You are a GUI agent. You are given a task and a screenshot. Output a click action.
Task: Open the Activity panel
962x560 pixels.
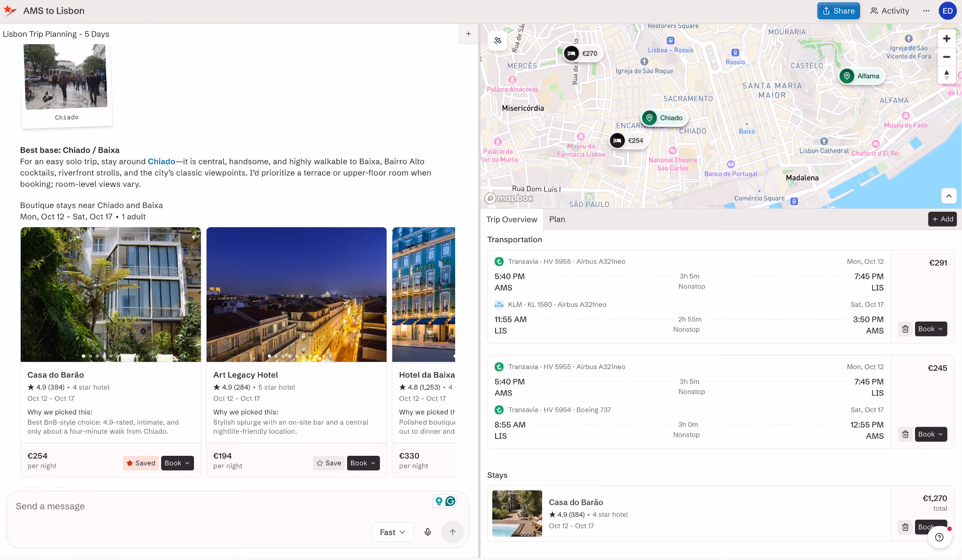[890, 11]
